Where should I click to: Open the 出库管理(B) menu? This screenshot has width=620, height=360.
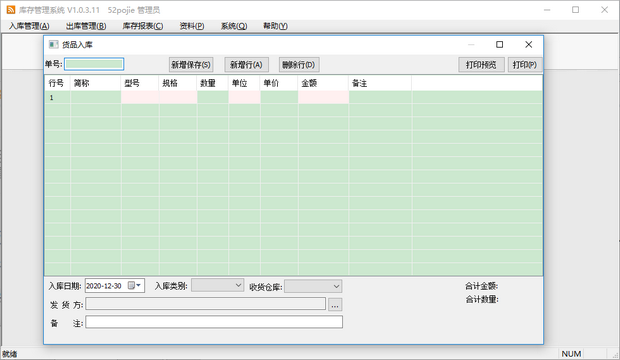pos(86,26)
